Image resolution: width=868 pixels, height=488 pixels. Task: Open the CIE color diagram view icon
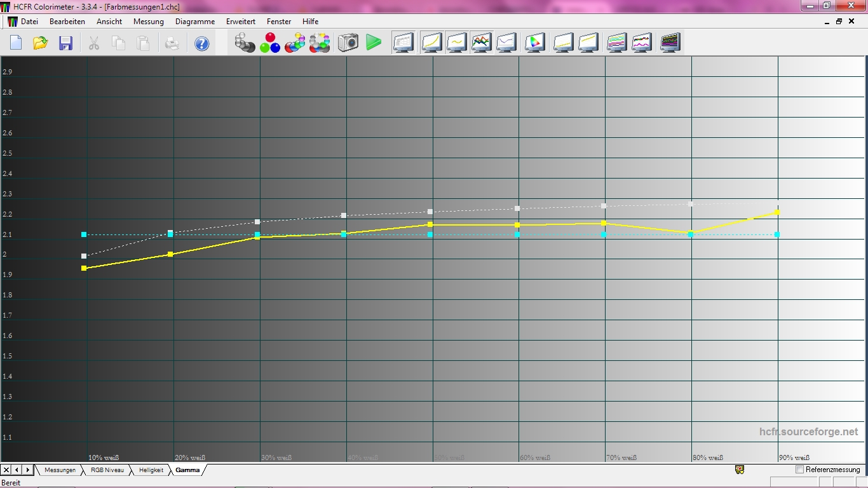click(535, 43)
